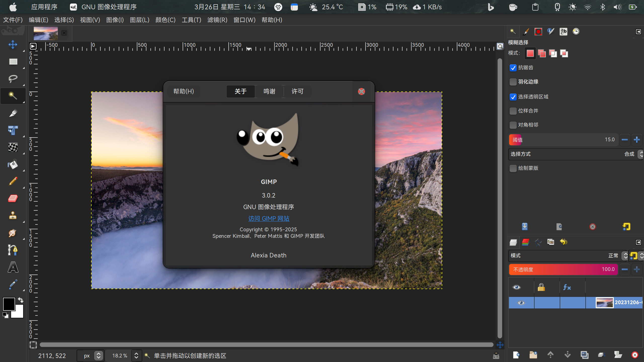
Task: Select the Bucket Fill tool
Action: tap(13, 164)
